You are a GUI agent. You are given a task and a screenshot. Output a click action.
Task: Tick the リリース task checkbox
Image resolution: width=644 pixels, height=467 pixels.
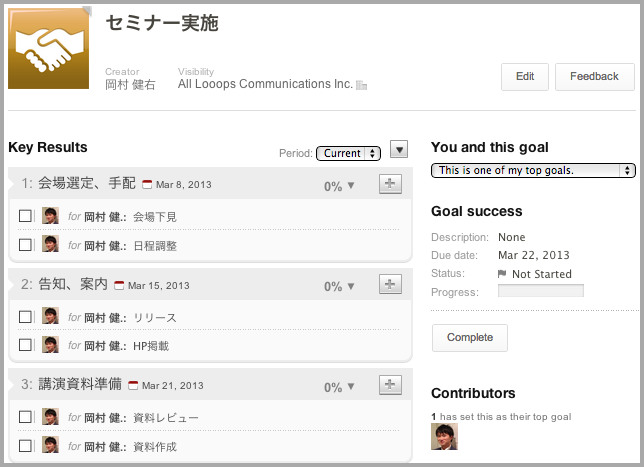25,317
